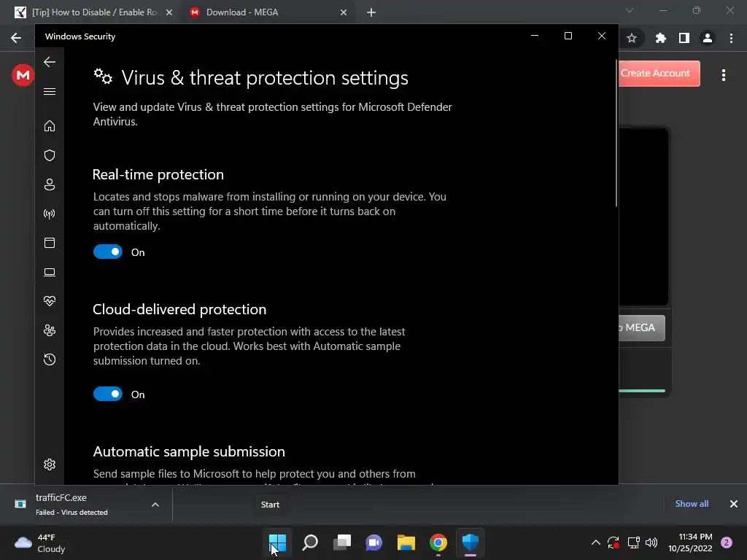
Task: Minimize the Windows Security window
Action: click(535, 36)
